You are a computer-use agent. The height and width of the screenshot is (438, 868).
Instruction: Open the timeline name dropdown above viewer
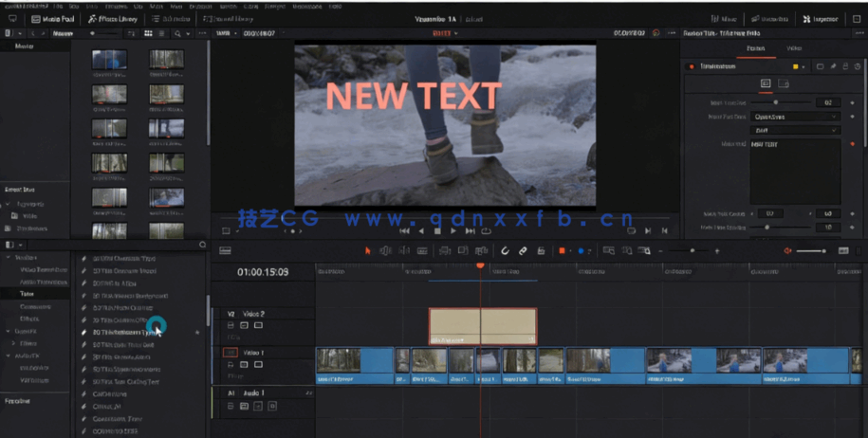(445, 34)
